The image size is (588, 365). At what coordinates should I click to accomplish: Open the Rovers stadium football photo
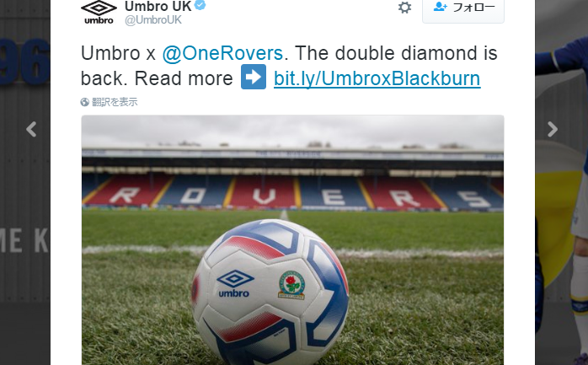tap(292, 240)
